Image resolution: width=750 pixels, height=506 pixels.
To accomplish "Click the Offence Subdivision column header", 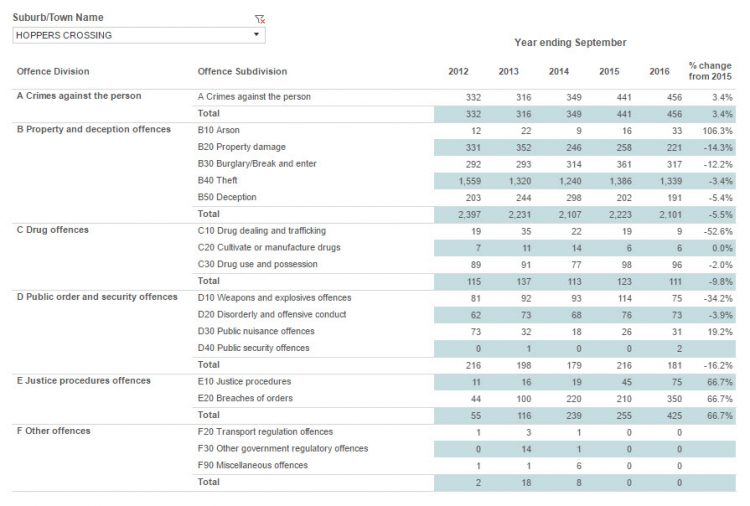I will point(242,71).
